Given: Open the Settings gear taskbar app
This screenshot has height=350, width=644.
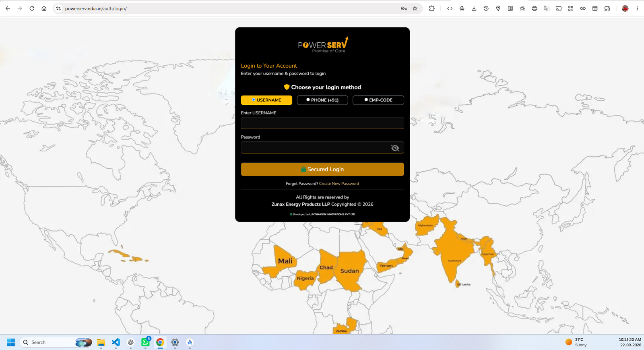Looking at the screenshot, I should [x=175, y=342].
